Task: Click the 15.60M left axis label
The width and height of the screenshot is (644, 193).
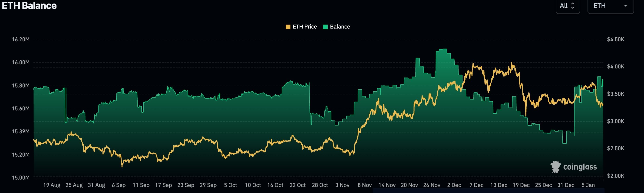Action: coord(21,109)
